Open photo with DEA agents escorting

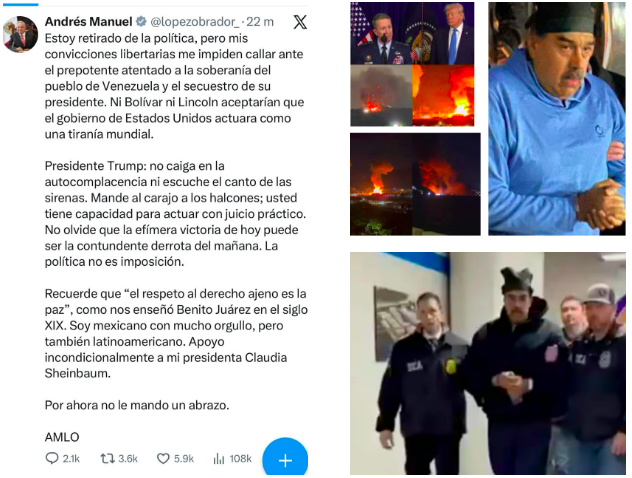click(x=488, y=363)
